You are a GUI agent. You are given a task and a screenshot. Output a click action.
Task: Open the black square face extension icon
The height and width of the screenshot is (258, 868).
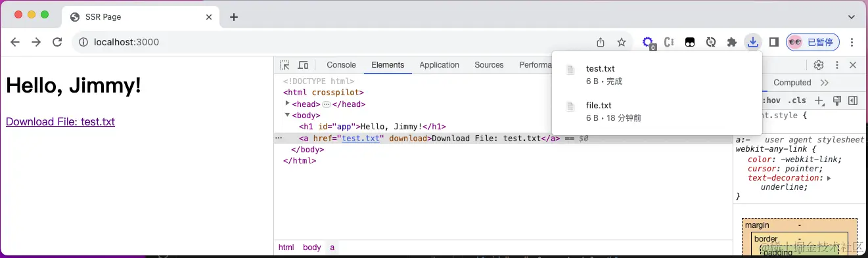(x=690, y=42)
